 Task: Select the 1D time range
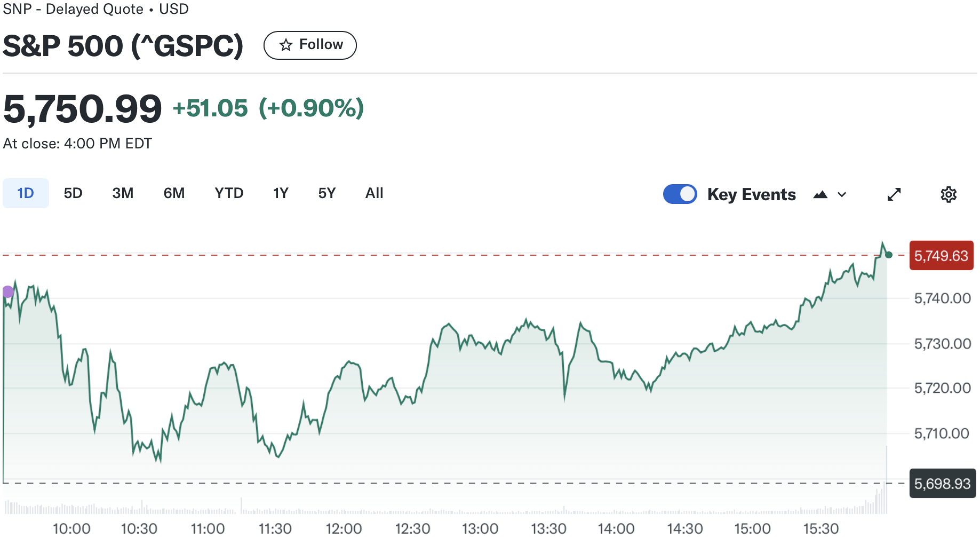[x=26, y=193]
